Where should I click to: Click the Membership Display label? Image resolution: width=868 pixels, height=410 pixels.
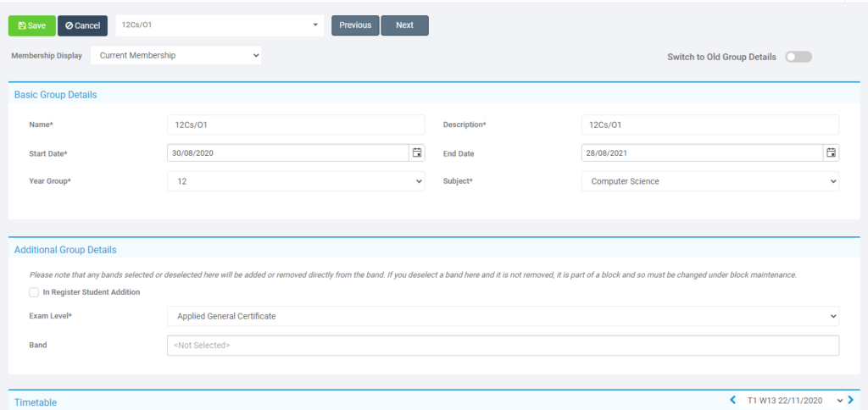47,56
